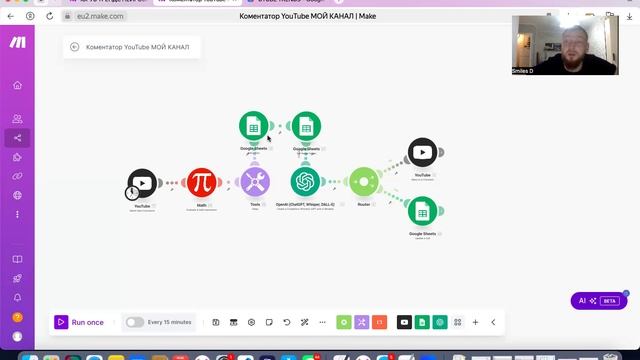640x360 pixels.
Task: Open first Google Sheets module above Tools
Action: [253, 126]
